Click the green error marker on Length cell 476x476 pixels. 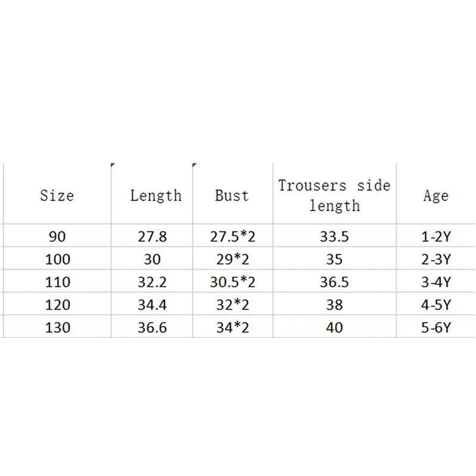(x=112, y=165)
